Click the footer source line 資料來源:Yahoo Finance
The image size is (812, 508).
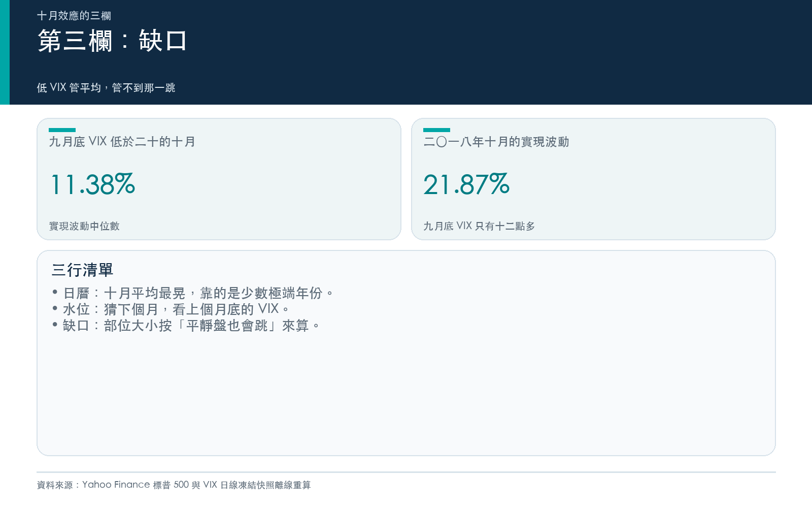[174, 485]
